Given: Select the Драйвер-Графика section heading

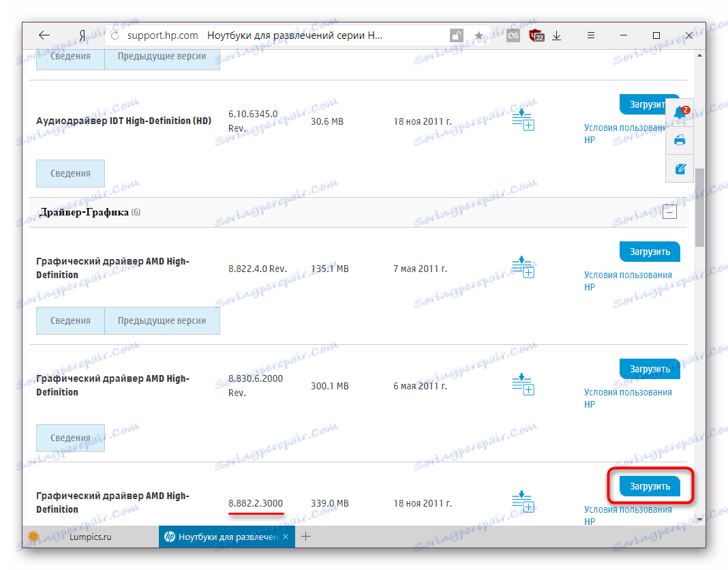Looking at the screenshot, I should (84, 212).
